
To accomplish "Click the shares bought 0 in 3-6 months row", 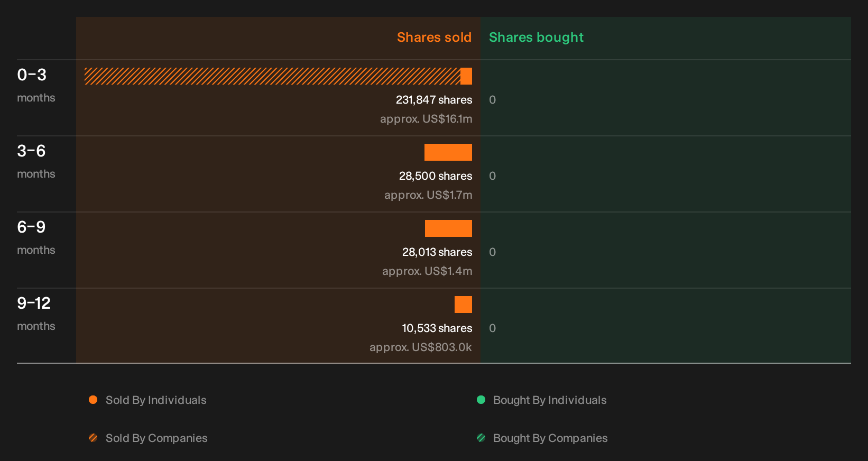I will point(493,176).
